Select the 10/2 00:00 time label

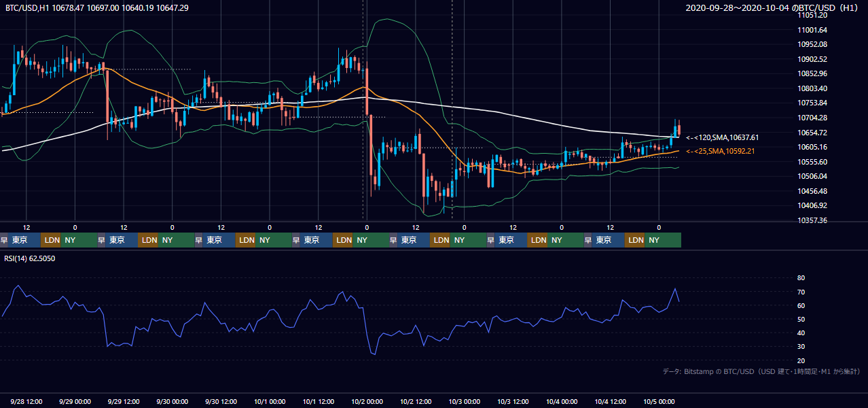pos(367,402)
